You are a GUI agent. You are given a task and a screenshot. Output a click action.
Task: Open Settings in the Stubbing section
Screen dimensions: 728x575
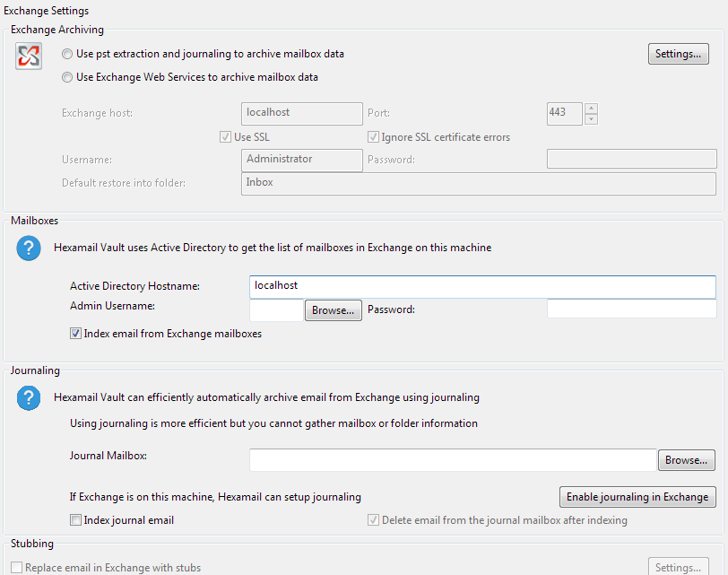point(679,568)
